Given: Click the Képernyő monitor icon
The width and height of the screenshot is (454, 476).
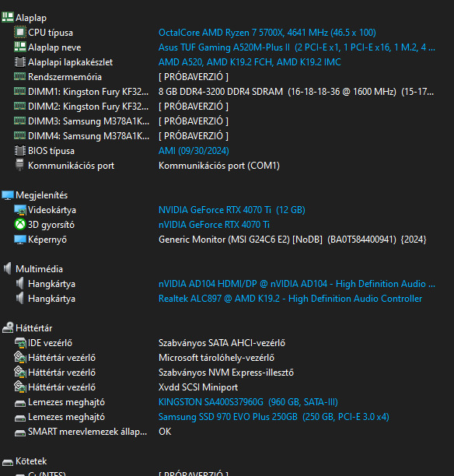Looking at the screenshot, I should point(20,240).
